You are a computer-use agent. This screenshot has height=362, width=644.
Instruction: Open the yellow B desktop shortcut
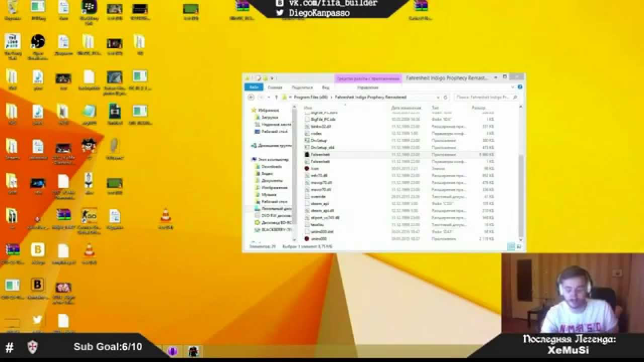(x=38, y=252)
